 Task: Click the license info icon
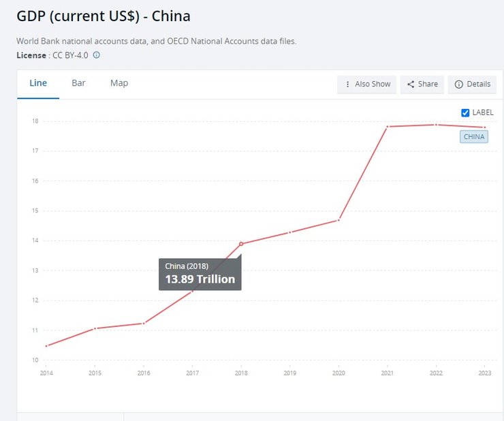click(x=97, y=55)
